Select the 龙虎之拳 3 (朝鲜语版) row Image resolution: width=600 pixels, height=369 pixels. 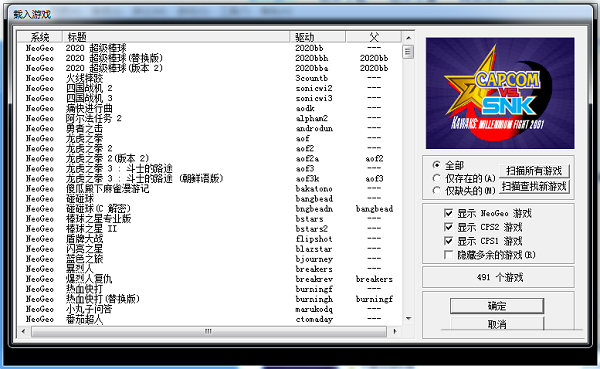pyautogui.click(x=209, y=178)
